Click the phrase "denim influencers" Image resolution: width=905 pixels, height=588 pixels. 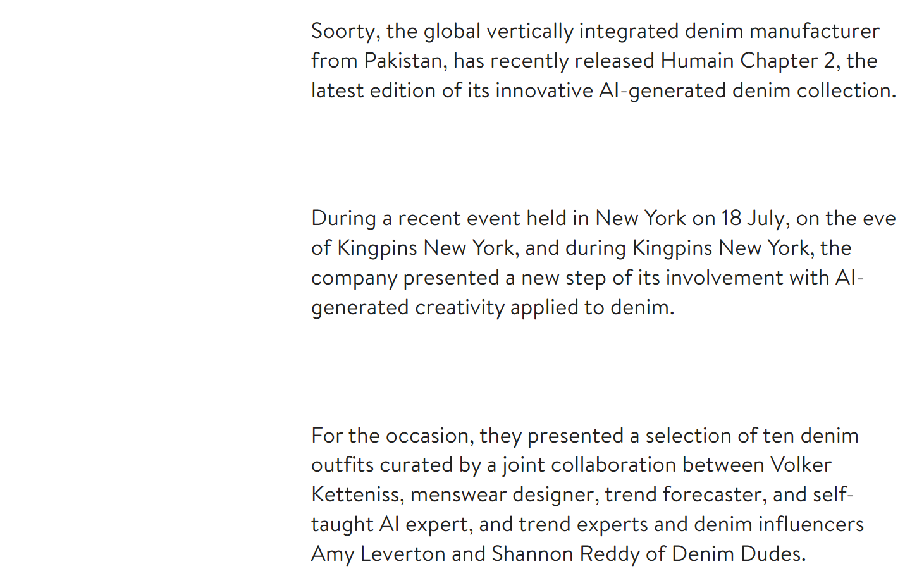[778, 524]
